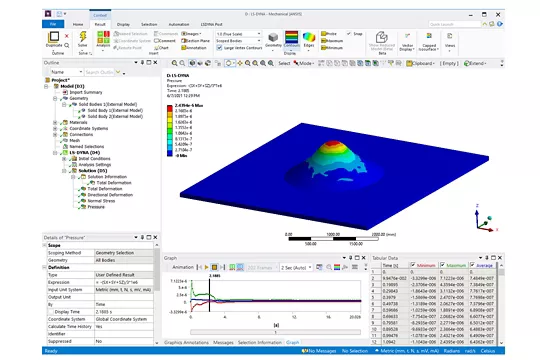Click the red band in the contour legend

(x=170, y=108)
